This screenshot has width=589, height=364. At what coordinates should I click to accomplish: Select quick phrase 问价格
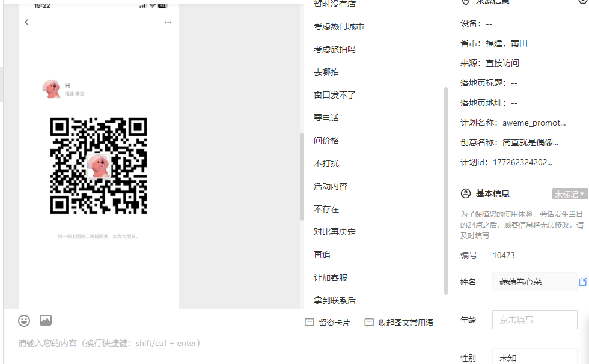326,141
